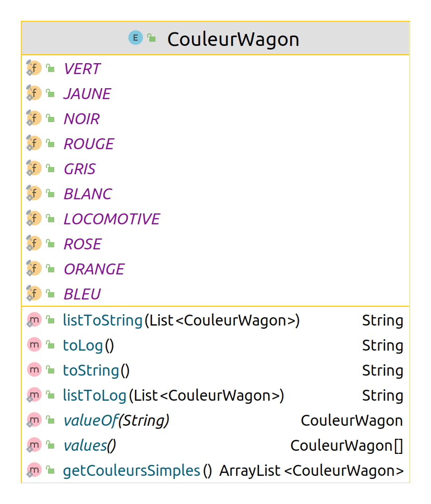The image size is (431, 504).
Task: Click the green lock icon beside JAUNE
Action: (x=50, y=93)
